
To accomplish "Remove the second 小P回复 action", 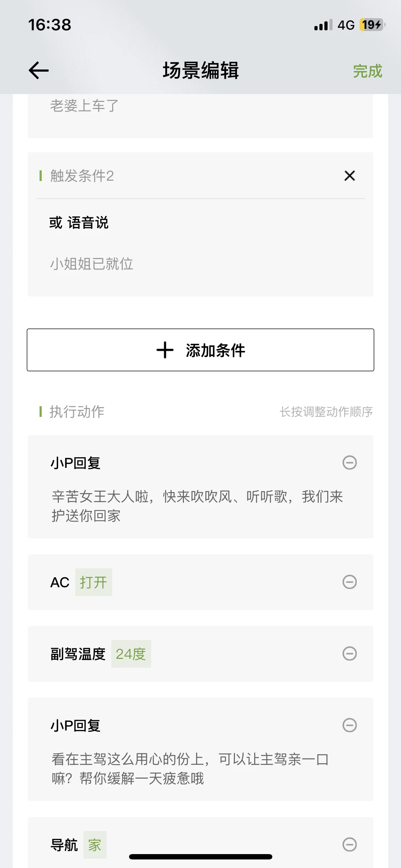I will (x=349, y=725).
